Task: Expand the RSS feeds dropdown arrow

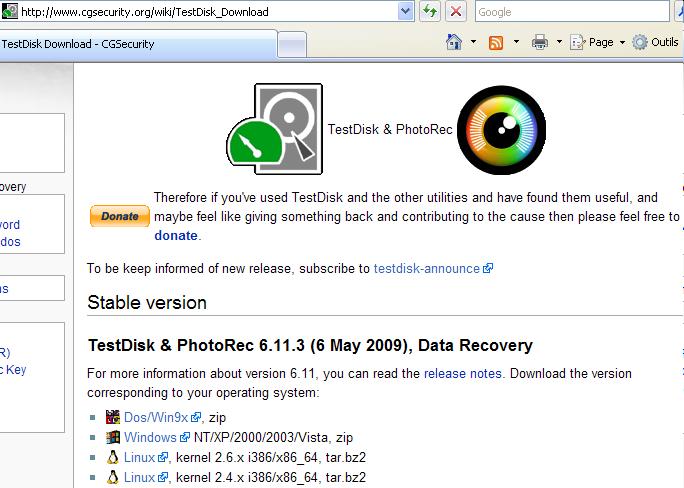Action: point(516,42)
